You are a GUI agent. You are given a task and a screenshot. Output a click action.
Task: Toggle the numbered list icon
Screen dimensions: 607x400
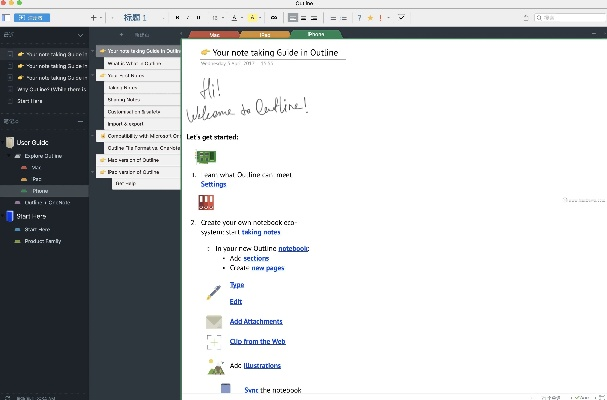pyautogui.click(x=343, y=18)
